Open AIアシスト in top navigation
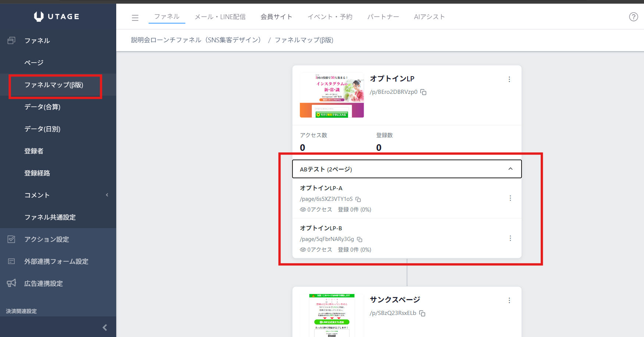Image resolution: width=644 pixels, height=337 pixels. [x=429, y=17]
